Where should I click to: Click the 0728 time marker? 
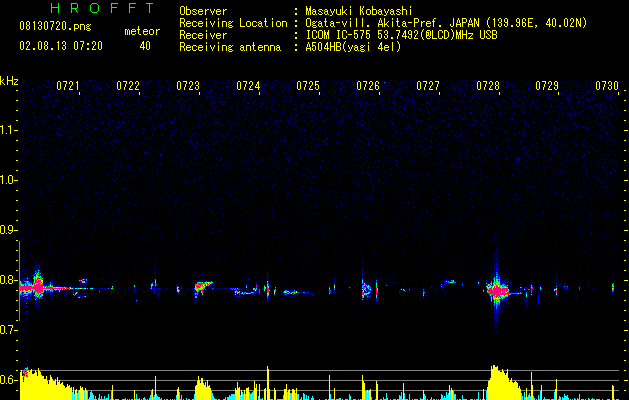(x=488, y=86)
